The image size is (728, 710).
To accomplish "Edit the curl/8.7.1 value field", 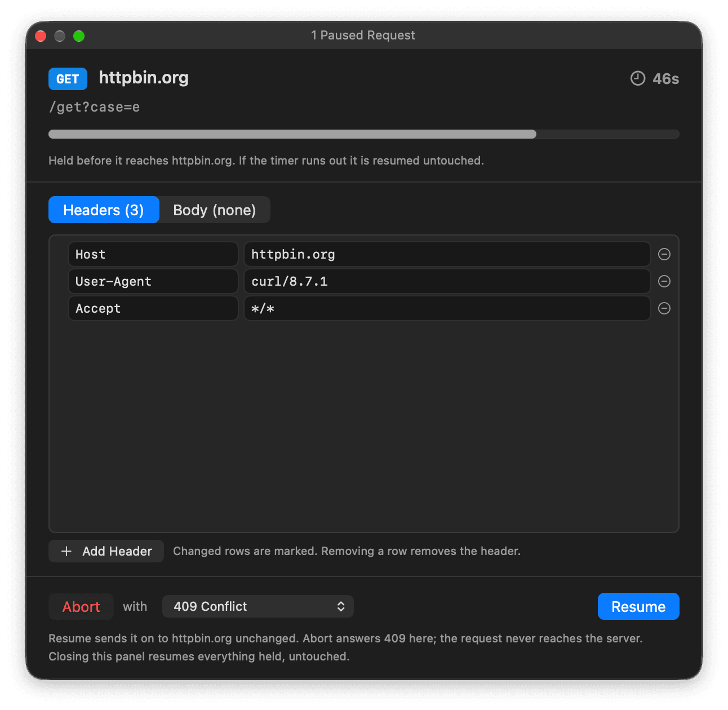I will tap(447, 281).
